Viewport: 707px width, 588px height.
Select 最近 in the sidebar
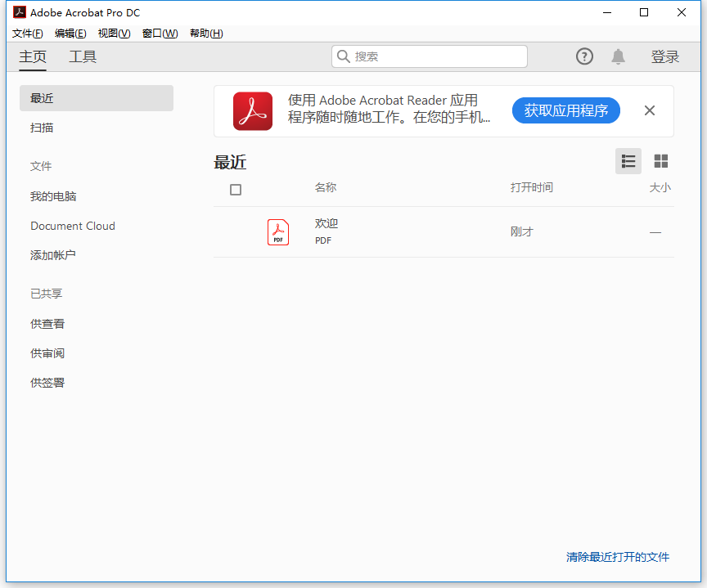click(97, 98)
